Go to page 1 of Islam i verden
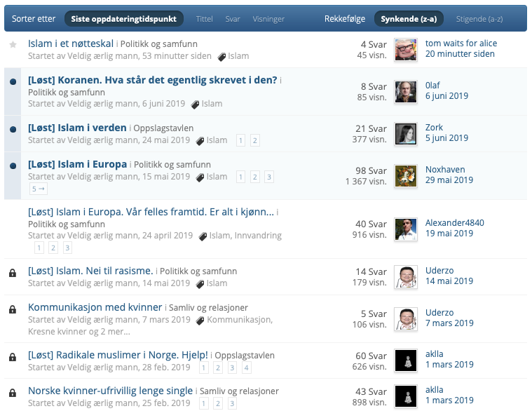532x411 pixels. click(240, 140)
